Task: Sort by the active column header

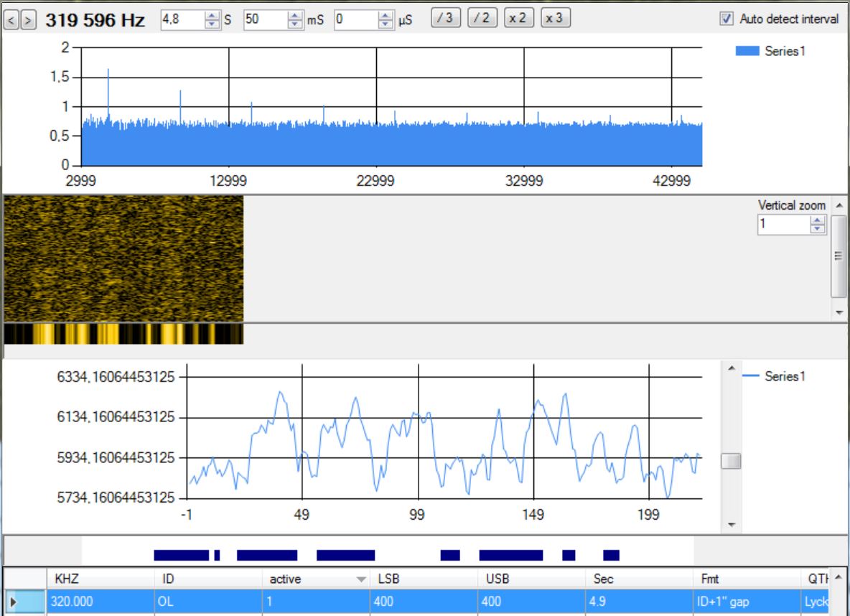Action: tap(315, 579)
